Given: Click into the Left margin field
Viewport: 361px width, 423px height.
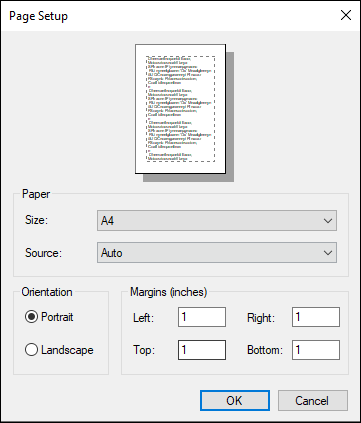Looking at the screenshot, I should [202, 317].
